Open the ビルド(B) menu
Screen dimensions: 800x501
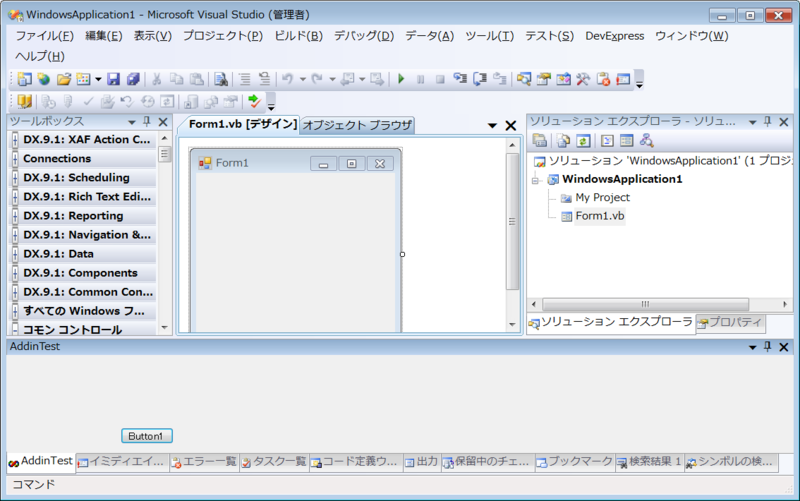(298, 36)
